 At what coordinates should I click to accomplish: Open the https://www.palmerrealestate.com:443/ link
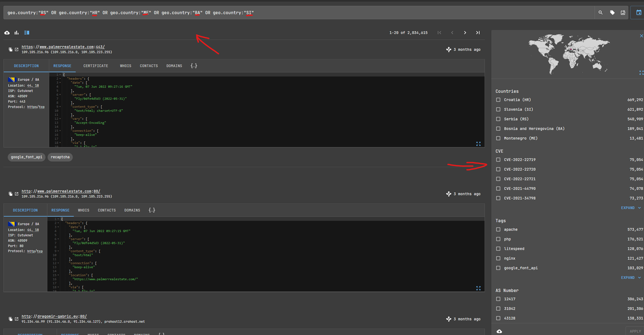coord(63,47)
